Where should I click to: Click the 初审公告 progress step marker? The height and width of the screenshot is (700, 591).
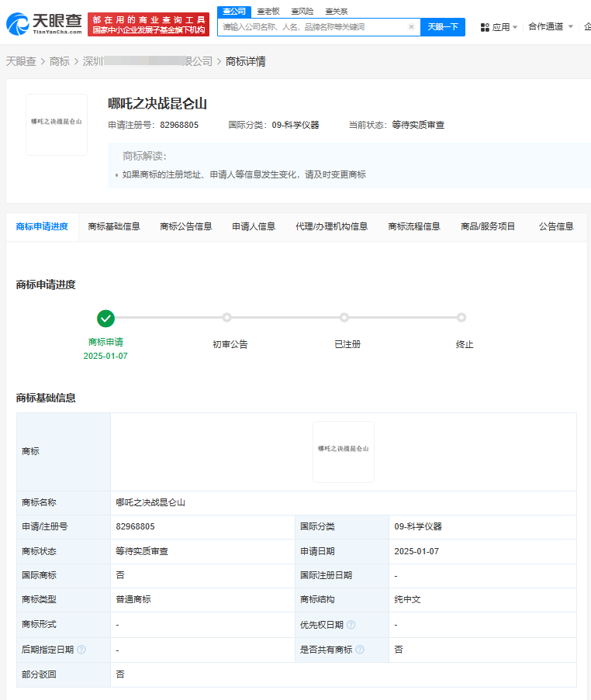(x=226, y=318)
